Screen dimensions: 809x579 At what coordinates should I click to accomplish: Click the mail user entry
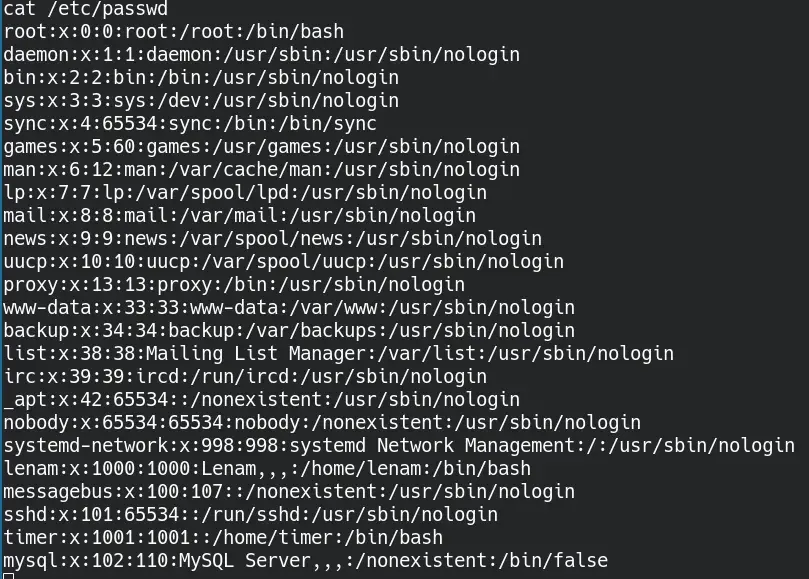239,216
